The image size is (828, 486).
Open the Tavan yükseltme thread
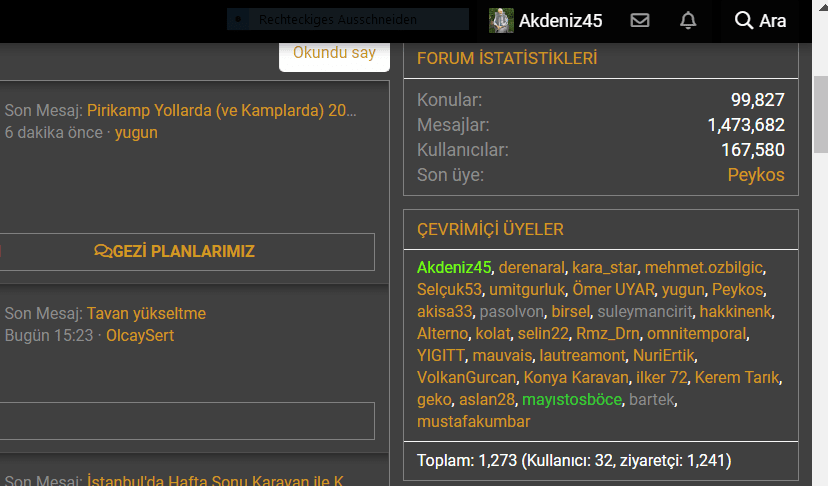146,314
